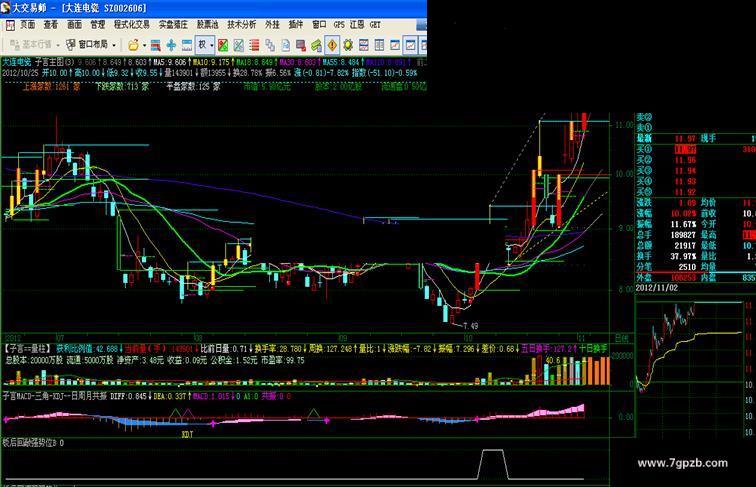Expand the arrow beside the folder icon
756x487 pixels.
coord(144,45)
